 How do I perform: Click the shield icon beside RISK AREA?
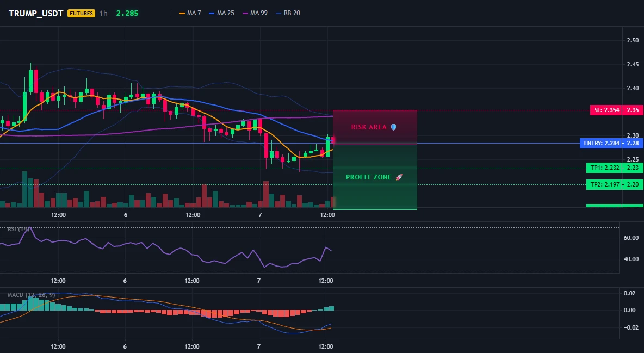click(x=393, y=127)
